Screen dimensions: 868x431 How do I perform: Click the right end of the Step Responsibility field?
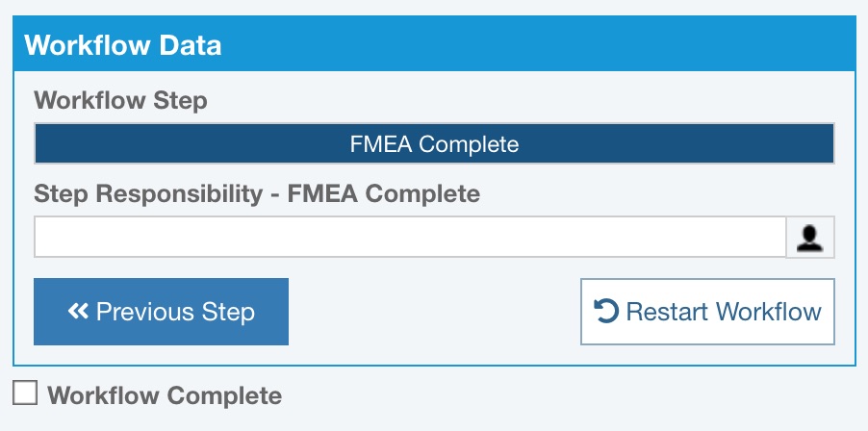[765, 237]
